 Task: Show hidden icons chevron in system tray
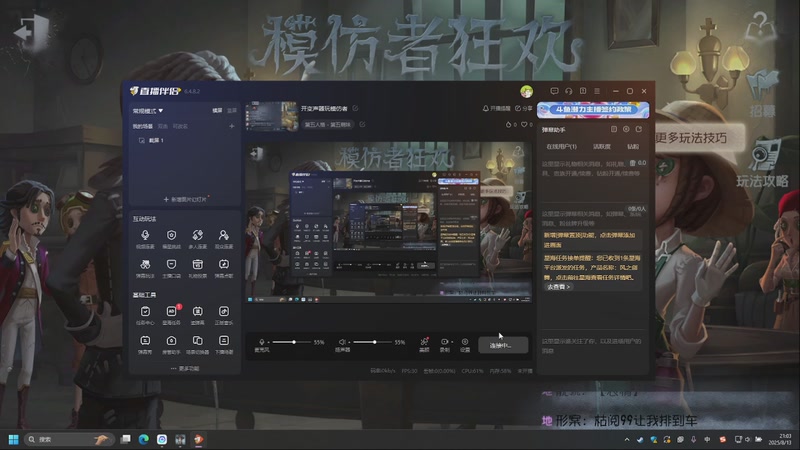tap(627, 439)
